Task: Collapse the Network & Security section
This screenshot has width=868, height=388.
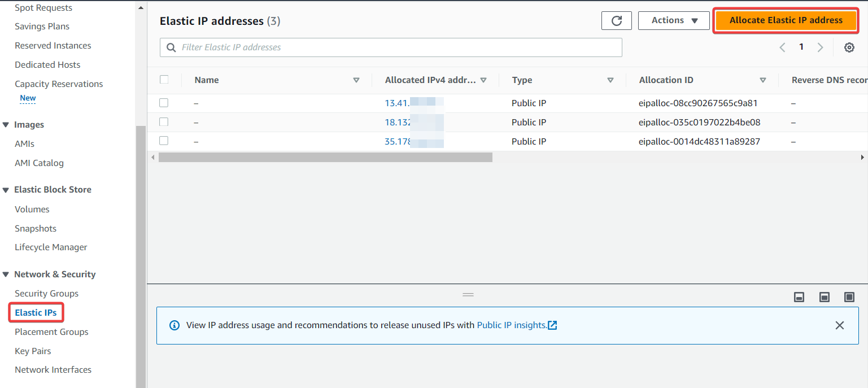Action: click(x=6, y=274)
